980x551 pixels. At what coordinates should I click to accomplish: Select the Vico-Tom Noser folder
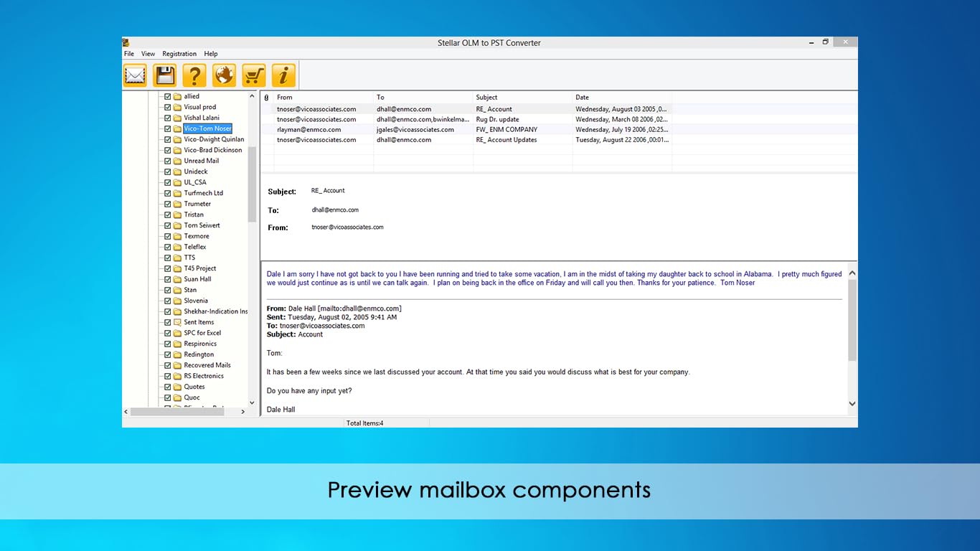207,128
